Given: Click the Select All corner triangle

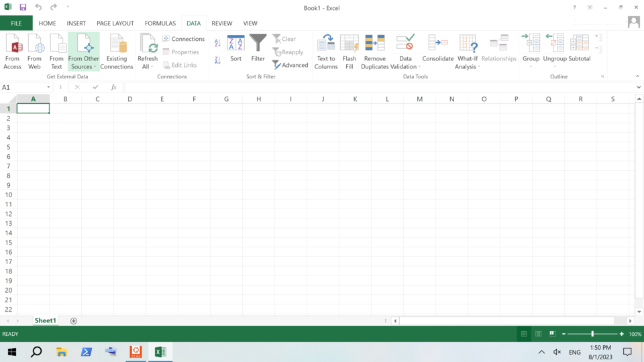Looking at the screenshot, I should pyautogui.click(x=12, y=99).
